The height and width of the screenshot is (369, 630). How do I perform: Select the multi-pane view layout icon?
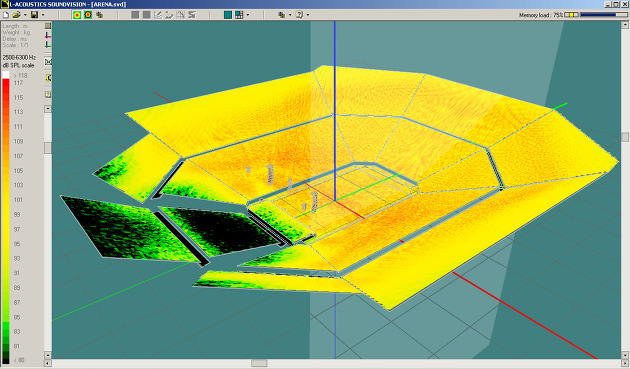click(239, 15)
